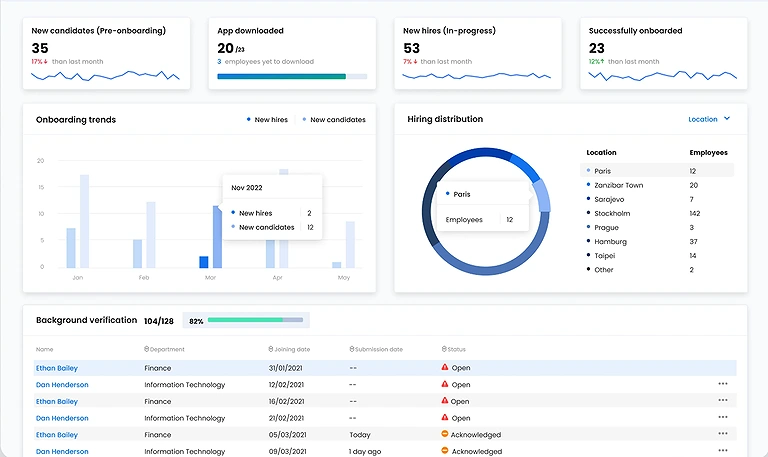Click 'Nov 2022' tooltip heading

(247, 188)
